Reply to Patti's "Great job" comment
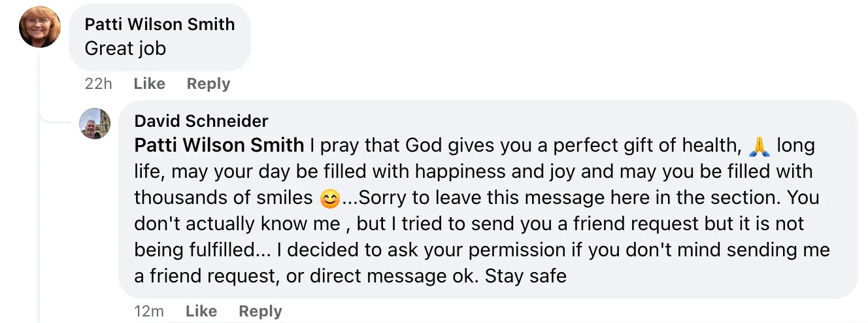 (209, 84)
